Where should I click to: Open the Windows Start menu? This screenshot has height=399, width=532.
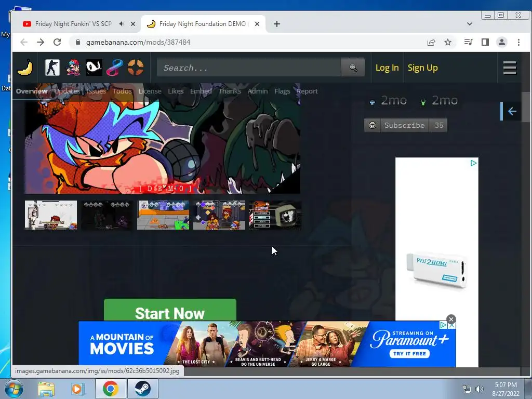tap(14, 389)
